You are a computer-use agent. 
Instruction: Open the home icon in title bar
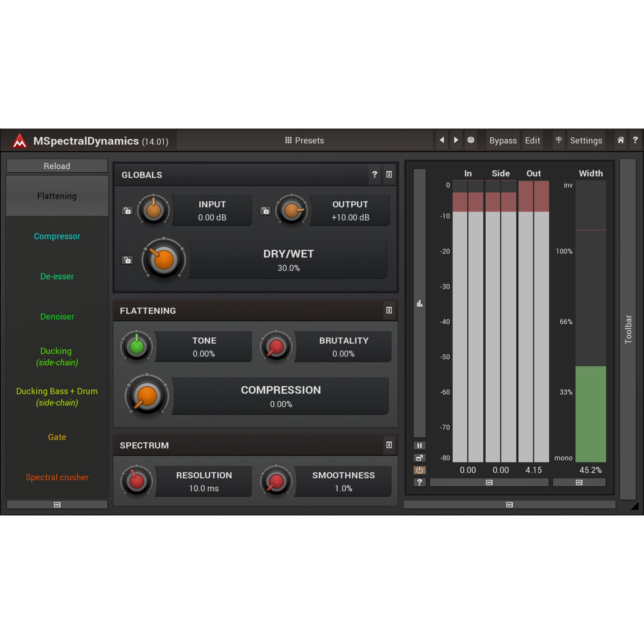(621, 140)
